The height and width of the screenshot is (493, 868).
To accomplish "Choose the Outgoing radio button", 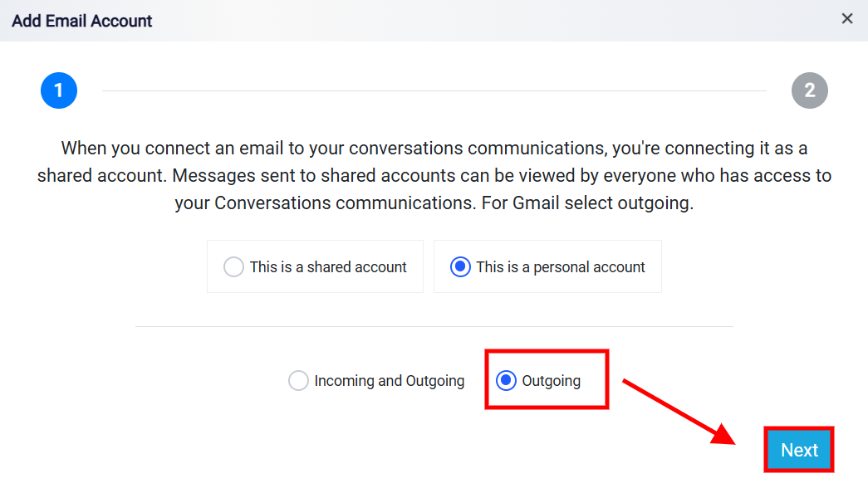I will point(506,381).
